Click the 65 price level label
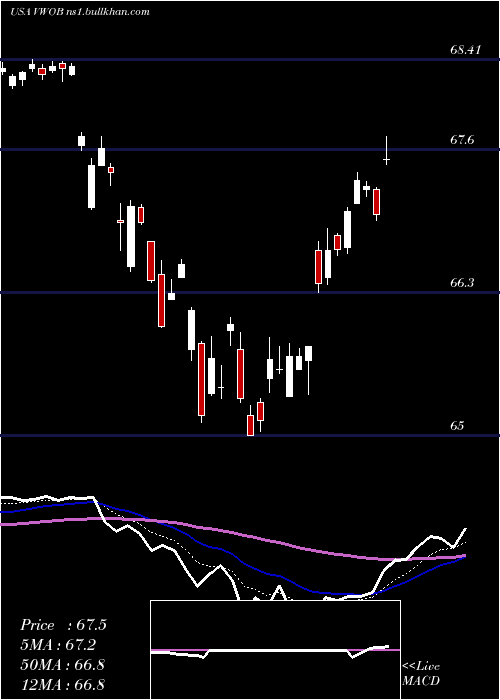This screenshot has width=500, height=700. (x=457, y=425)
